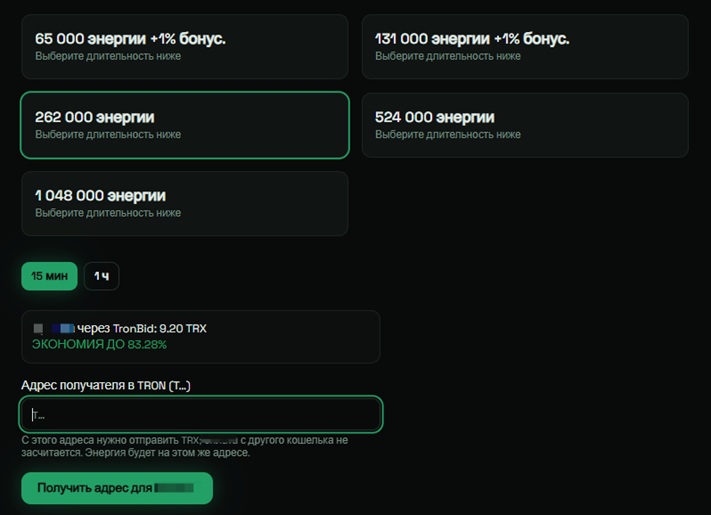
Task: Click the subtitle under 65 000 энергии
Action: coord(108,56)
